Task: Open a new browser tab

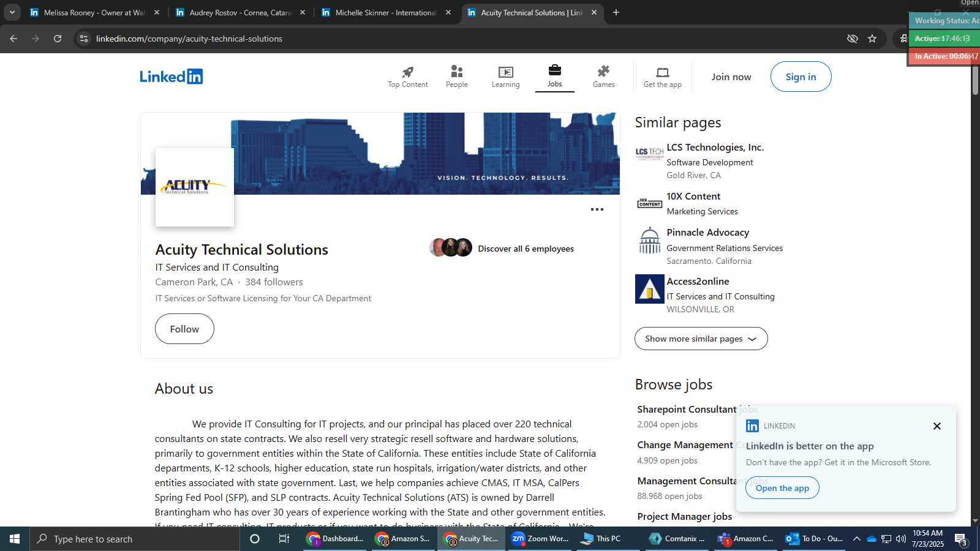Action: click(616, 12)
